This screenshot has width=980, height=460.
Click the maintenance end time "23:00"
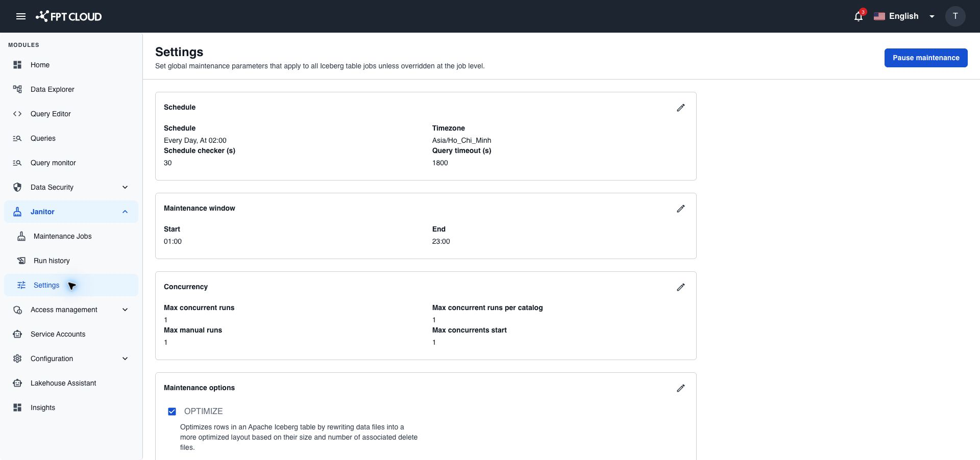(x=441, y=241)
